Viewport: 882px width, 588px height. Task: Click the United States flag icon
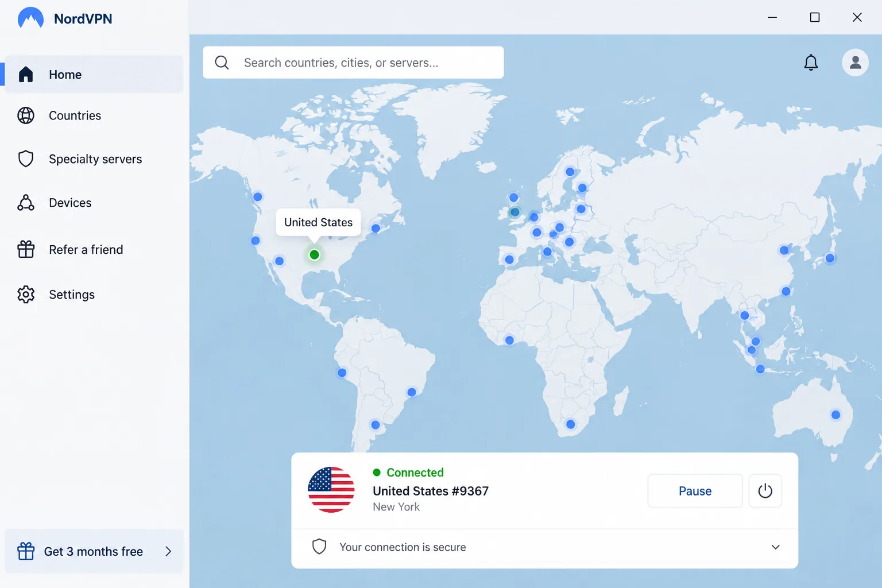331,490
